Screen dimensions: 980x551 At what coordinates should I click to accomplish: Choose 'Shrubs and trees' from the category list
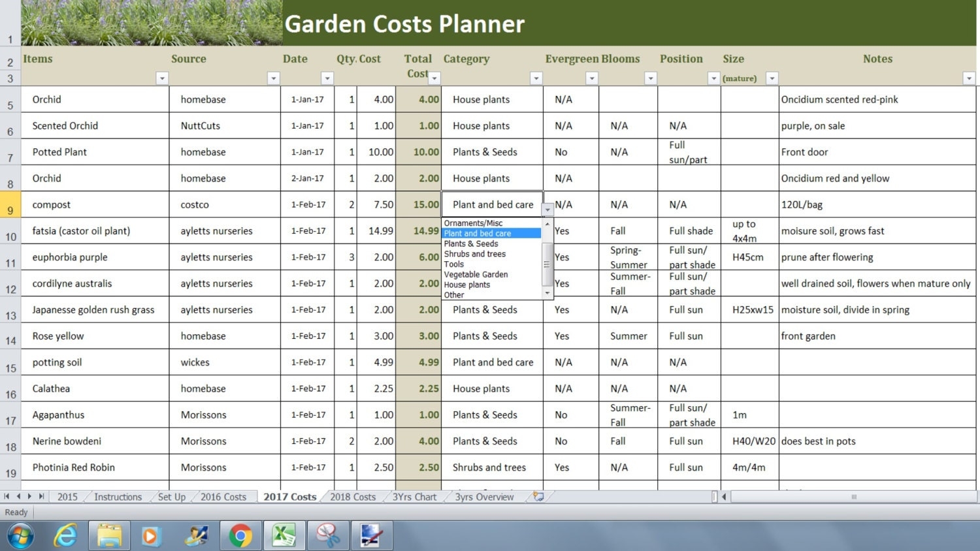click(x=475, y=254)
